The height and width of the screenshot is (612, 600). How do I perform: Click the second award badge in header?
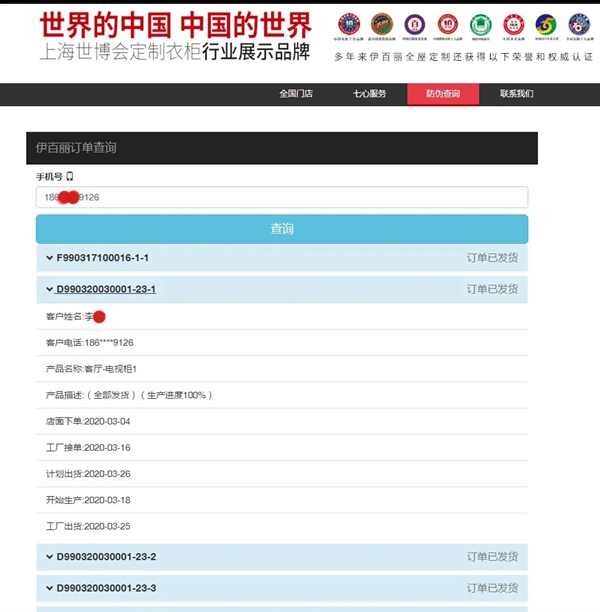(x=382, y=24)
